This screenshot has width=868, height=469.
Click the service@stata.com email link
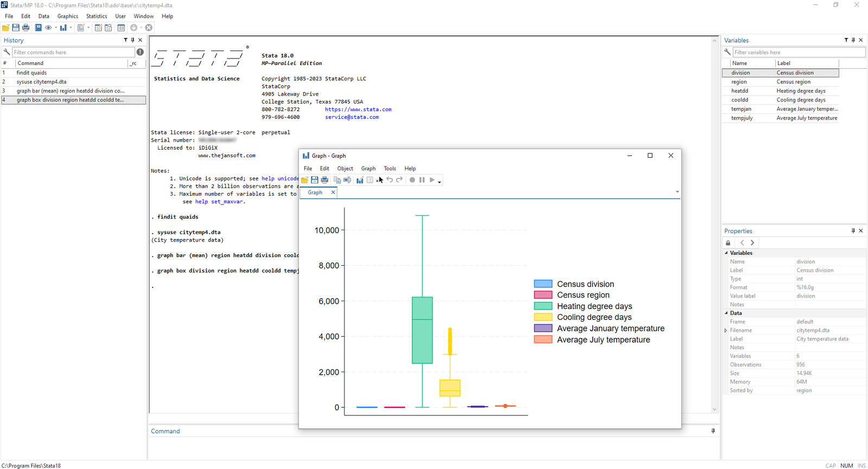[x=352, y=117]
